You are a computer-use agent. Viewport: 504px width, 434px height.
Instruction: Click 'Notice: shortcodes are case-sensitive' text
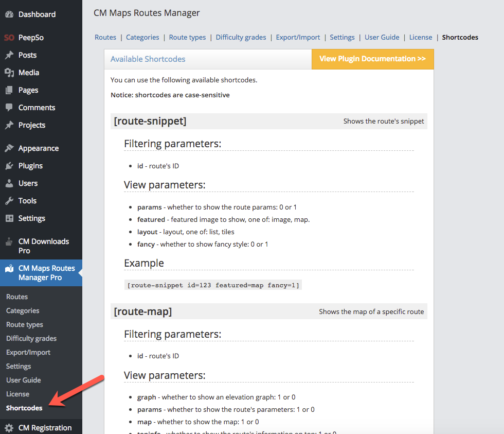170,95
